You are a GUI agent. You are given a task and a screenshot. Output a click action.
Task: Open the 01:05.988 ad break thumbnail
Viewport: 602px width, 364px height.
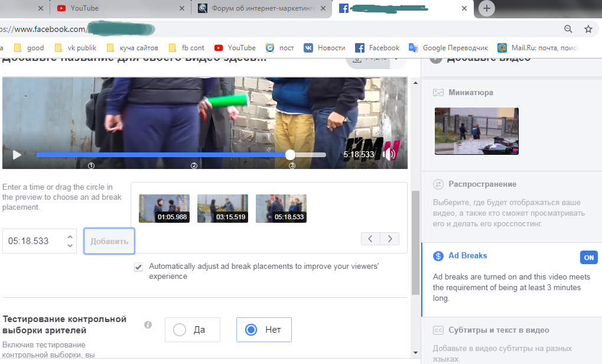[164, 209]
